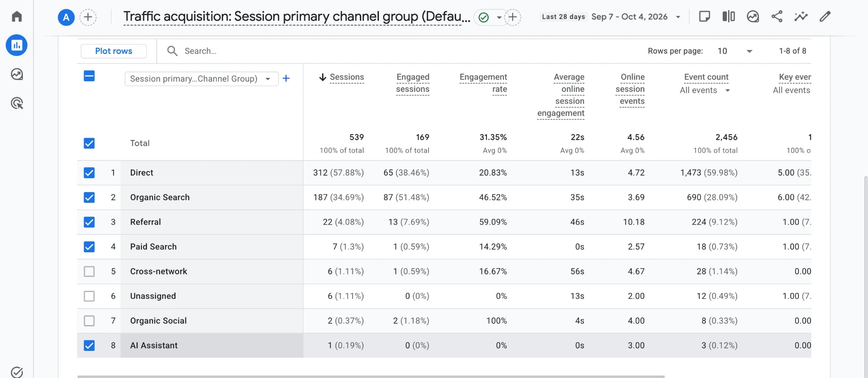The height and width of the screenshot is (378, 868).
Task: Click the report title text
Action: (x=297, y=17)
